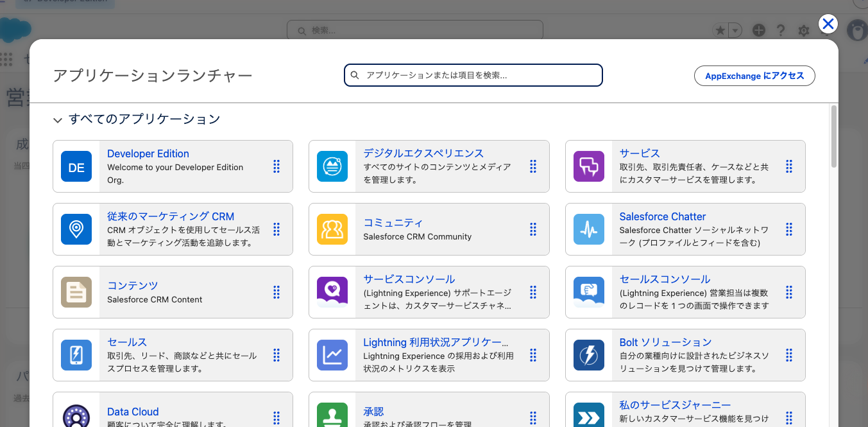Viewport: 868px width, 427px height.
Task: Click the drag handle on Data Cloud tile
Action: [277, 418]
